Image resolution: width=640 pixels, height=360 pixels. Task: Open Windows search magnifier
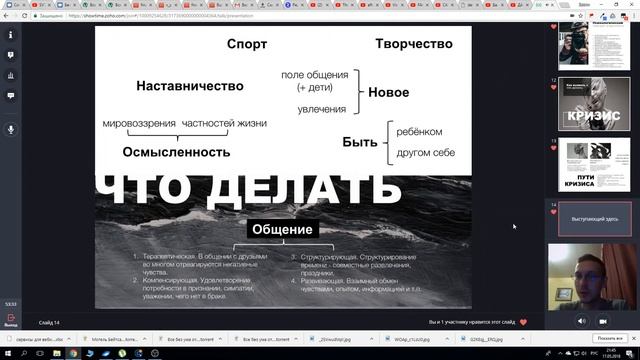pyautogui.click(x=24, y=353)
